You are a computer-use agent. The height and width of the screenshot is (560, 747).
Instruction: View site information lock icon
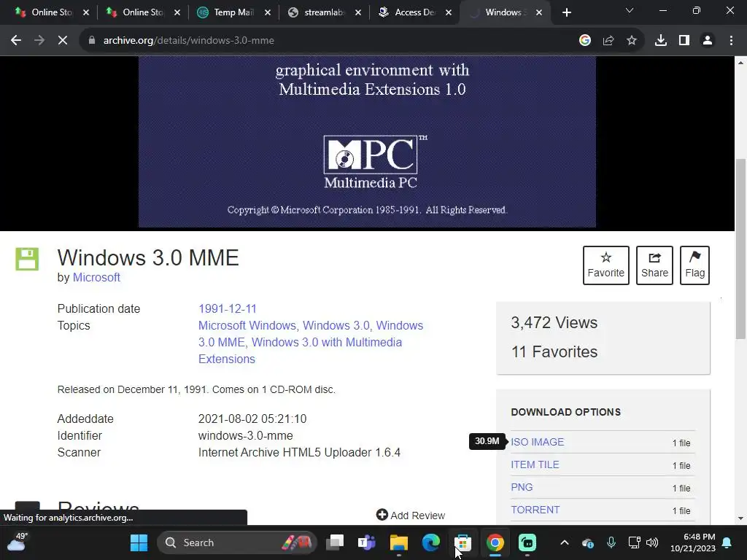[x=91, y=41]
